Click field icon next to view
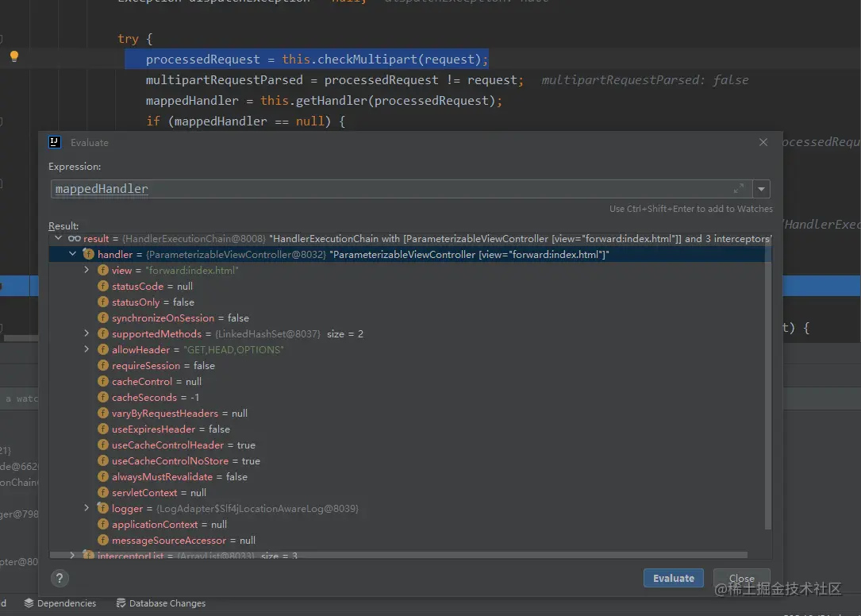 (x=102, y=270)
